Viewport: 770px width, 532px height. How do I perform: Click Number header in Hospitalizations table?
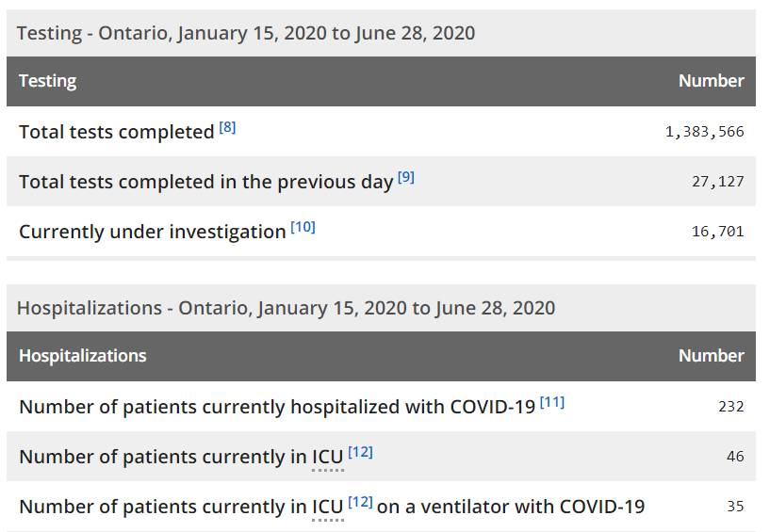pos(711,356)
